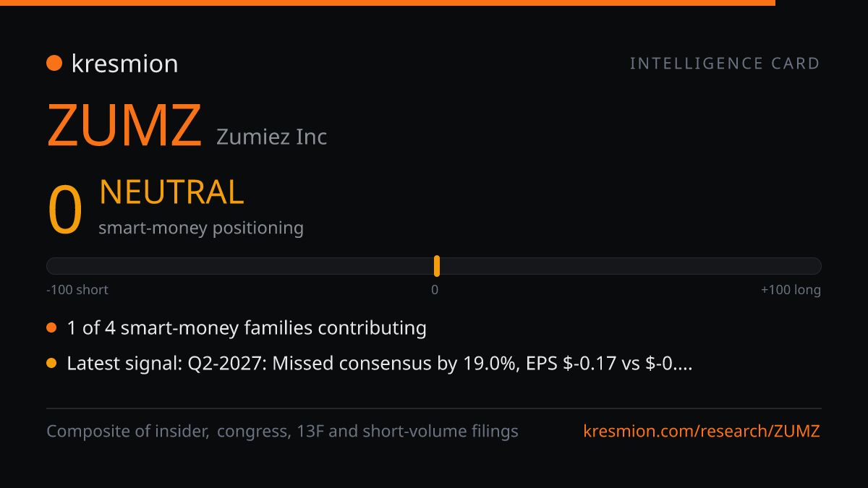Image resolution: width=868 pixels, height=488 pixels.
Task: Click the kresmion brand name
Action: 124,64
